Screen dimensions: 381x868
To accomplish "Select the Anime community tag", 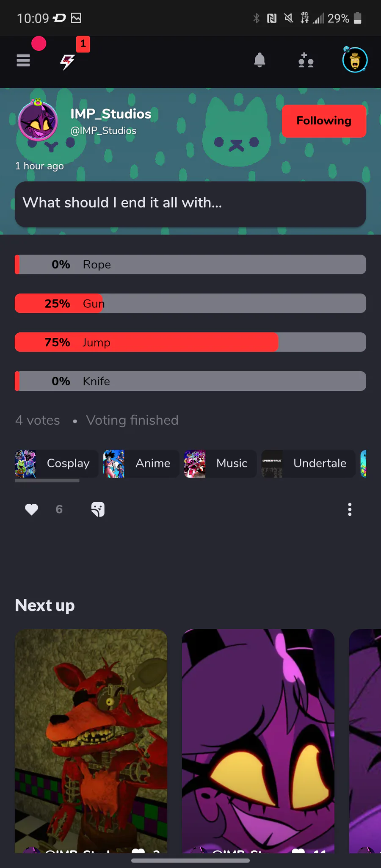I will [x=141, y=464].
